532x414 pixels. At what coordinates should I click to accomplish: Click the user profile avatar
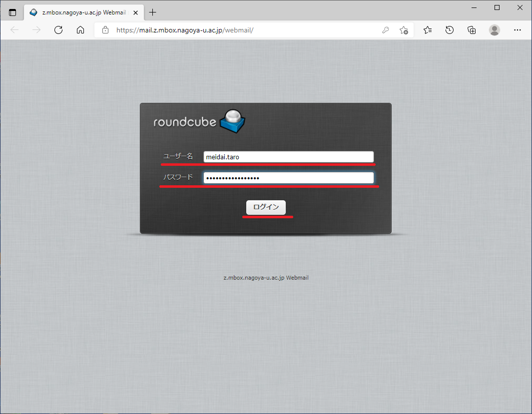(x=495, y=30)
